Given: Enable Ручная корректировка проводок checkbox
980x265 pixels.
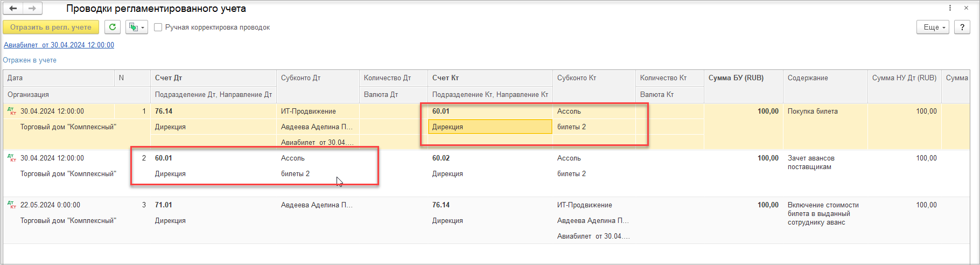Looking at the screenshot, I should point(158,27).
